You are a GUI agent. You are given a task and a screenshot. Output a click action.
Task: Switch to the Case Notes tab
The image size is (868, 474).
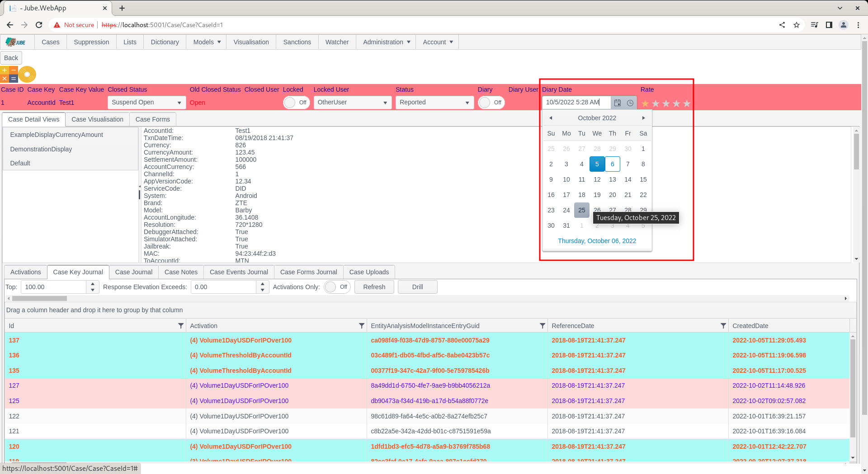click(x=181, y=272)
